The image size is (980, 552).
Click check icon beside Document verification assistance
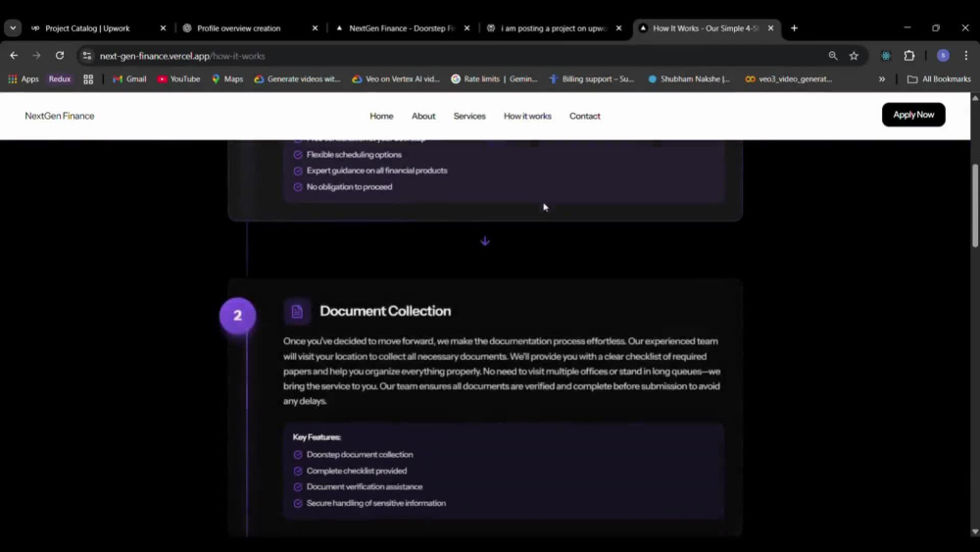point(298,487)
